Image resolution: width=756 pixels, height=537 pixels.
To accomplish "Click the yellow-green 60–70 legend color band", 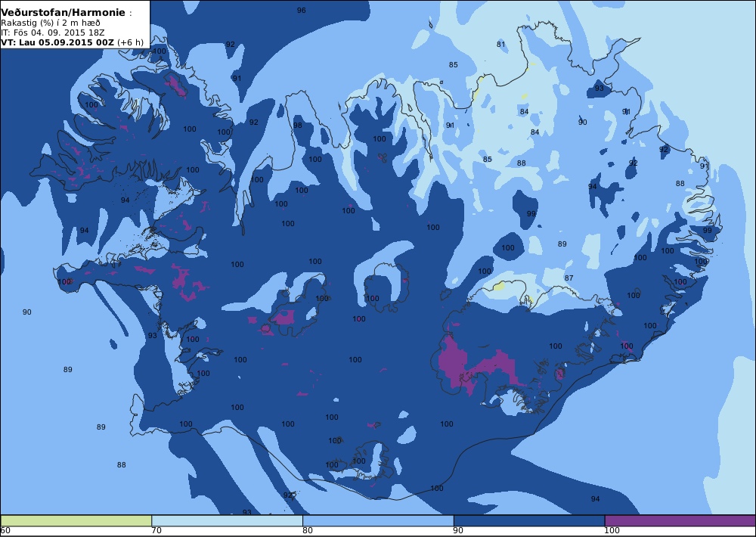I will tap(76, 520).
